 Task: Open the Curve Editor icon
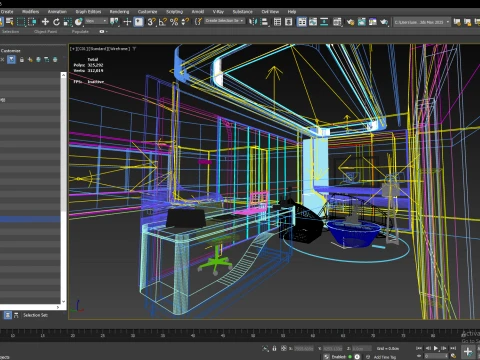[x=313, y=22]
